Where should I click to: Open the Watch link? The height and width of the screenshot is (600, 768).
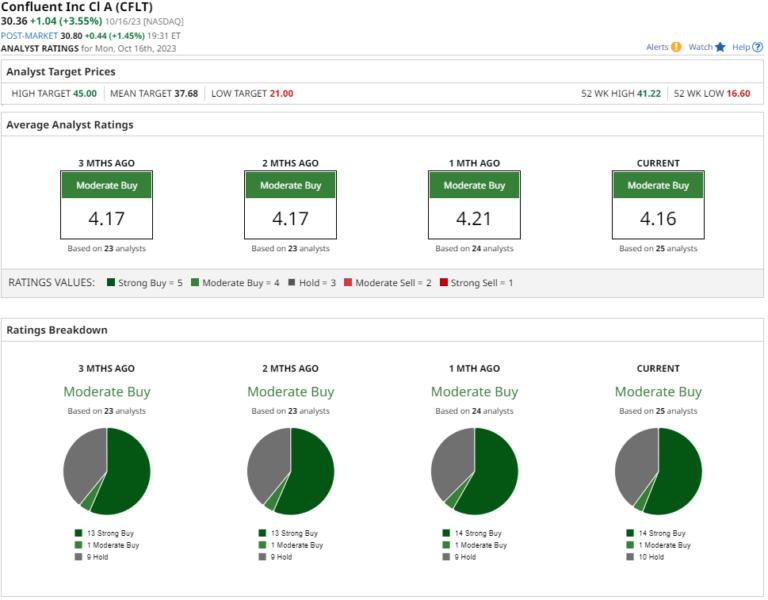tap(700, 47)
